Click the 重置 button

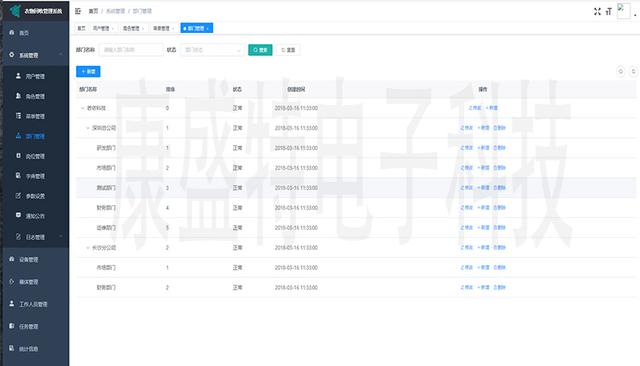(288, 50)
